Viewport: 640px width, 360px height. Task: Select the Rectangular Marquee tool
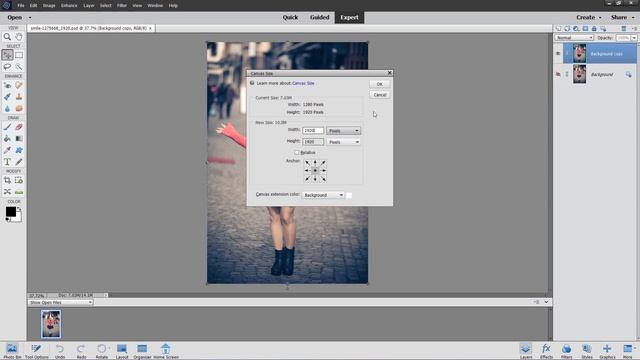(x=19, y=55)
